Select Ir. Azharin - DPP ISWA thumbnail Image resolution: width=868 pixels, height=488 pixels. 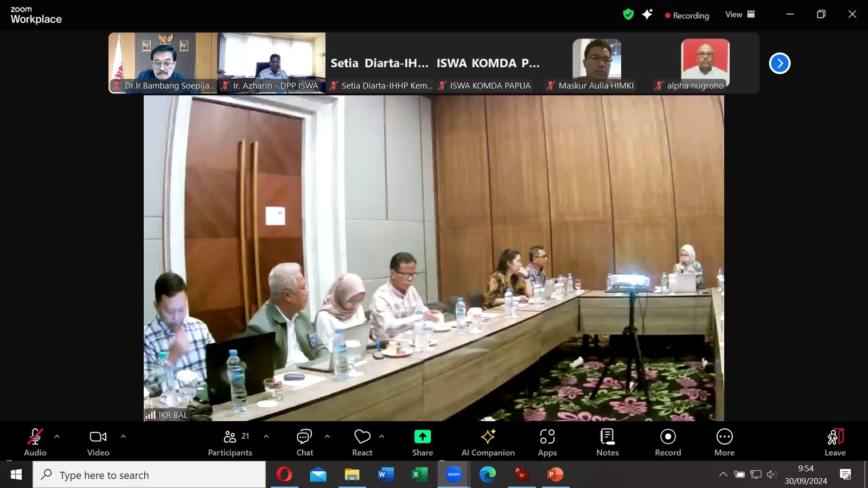(271, 63)
